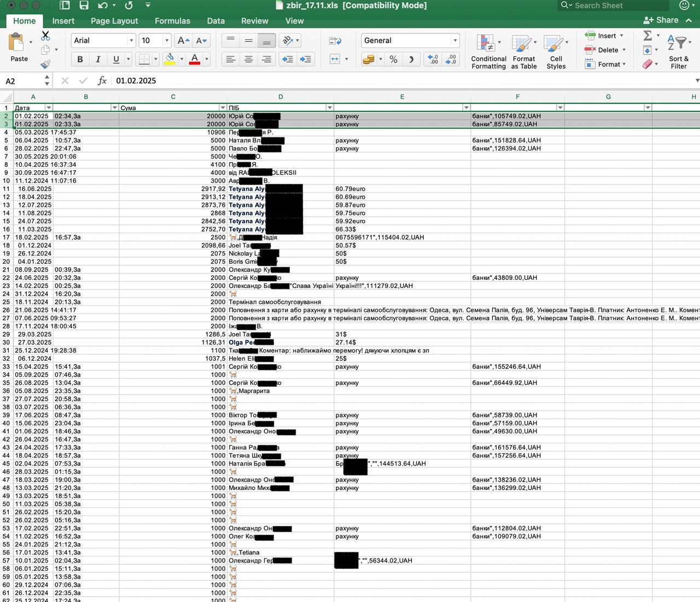
Task: Toggle Underline formatting
Action: (116, 59)
